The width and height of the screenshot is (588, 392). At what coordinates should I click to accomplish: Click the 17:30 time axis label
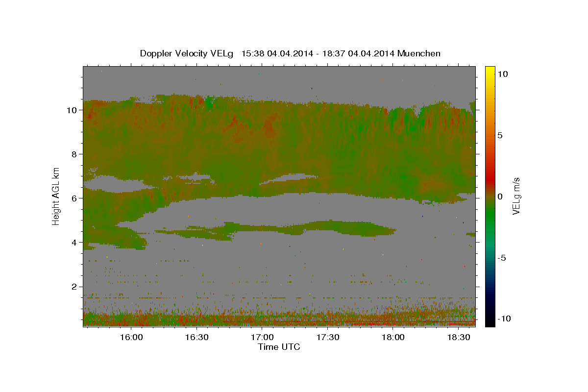[x=327, y=337]
